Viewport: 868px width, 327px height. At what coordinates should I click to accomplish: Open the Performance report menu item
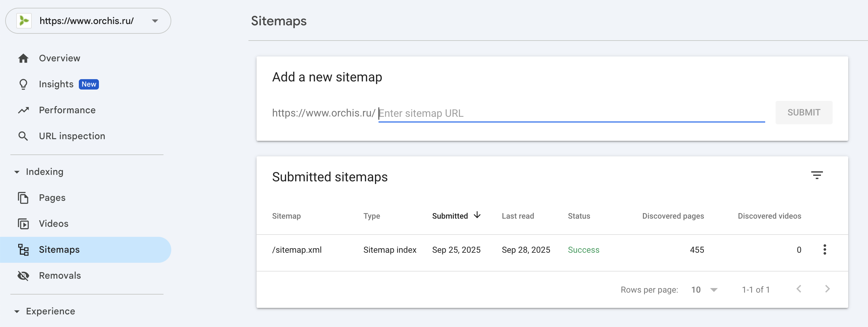pyautogui.click(x=67, y=110)
